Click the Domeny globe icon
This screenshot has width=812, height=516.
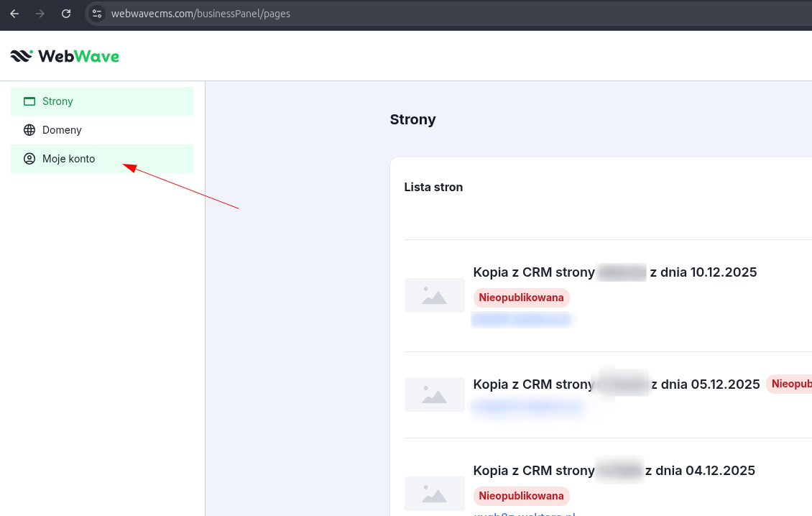coord(29,130)
